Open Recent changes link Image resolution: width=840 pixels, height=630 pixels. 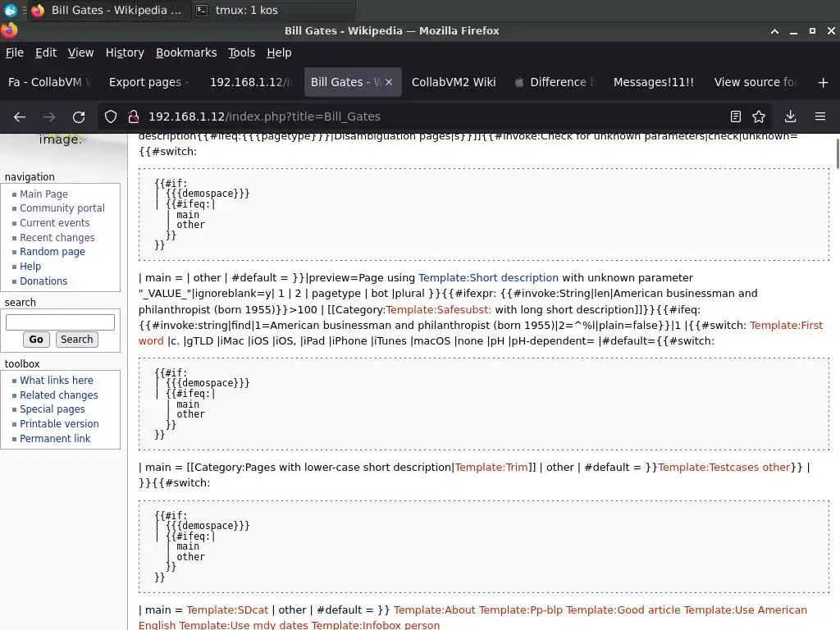tap(57, 237)
